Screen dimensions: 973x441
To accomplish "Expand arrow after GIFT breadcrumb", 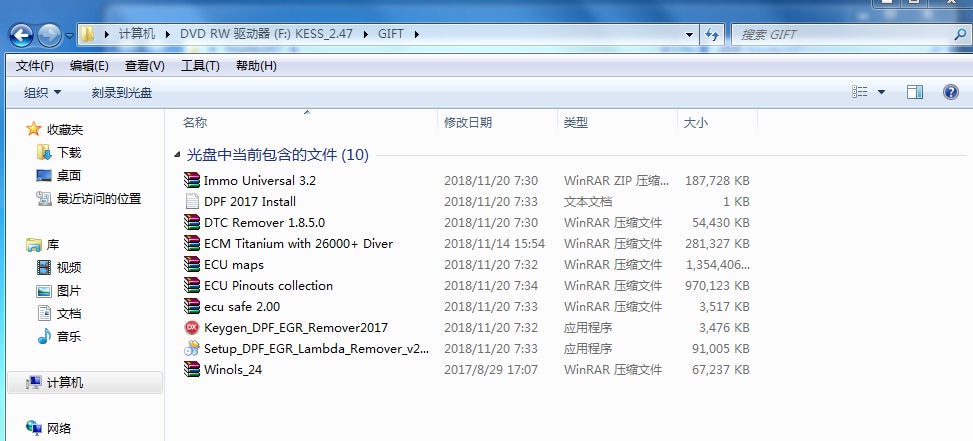I will tap(416, 34).
